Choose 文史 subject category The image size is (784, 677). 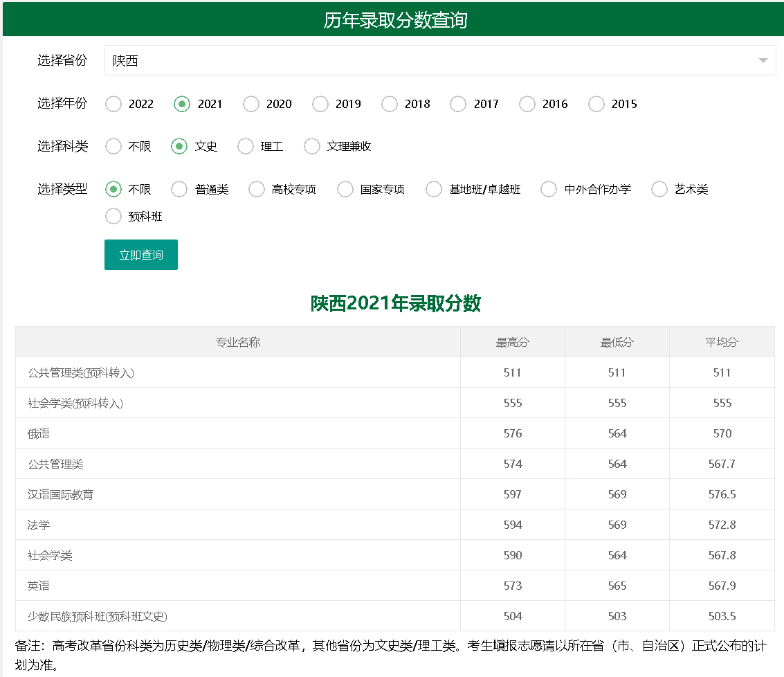point(179,147)
